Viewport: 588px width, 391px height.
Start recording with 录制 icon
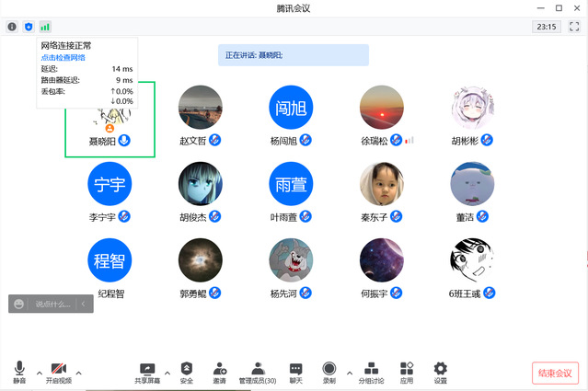tap(329, 372)
